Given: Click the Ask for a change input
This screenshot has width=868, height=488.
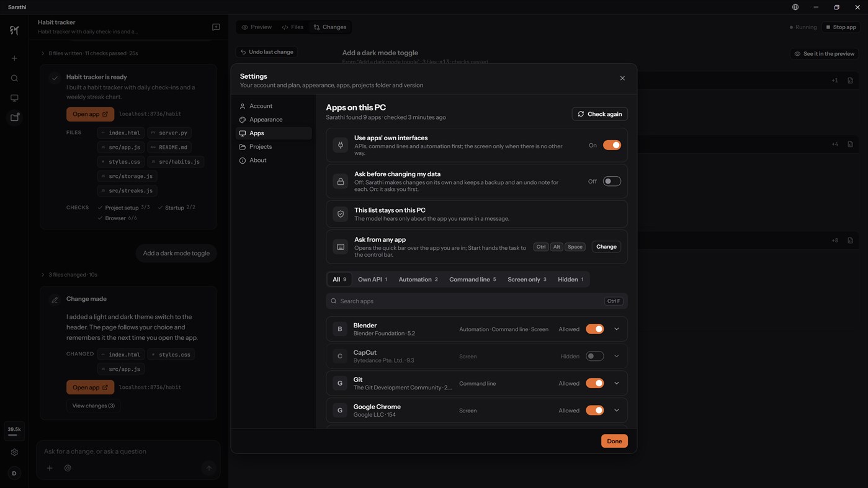Looking at the screenshot, I should pos(128,451).
